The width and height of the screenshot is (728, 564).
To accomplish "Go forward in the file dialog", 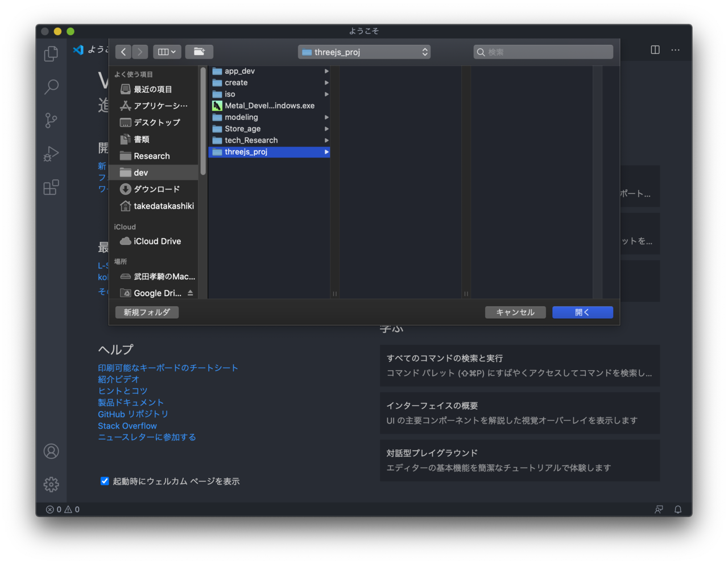I will point(140,52).
